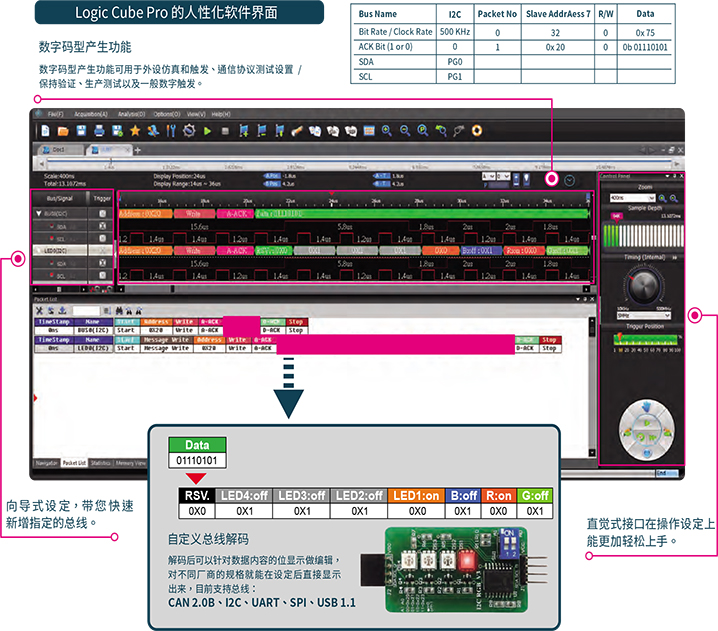Click the Packet List crossed-tools icon

pos(39,310)
